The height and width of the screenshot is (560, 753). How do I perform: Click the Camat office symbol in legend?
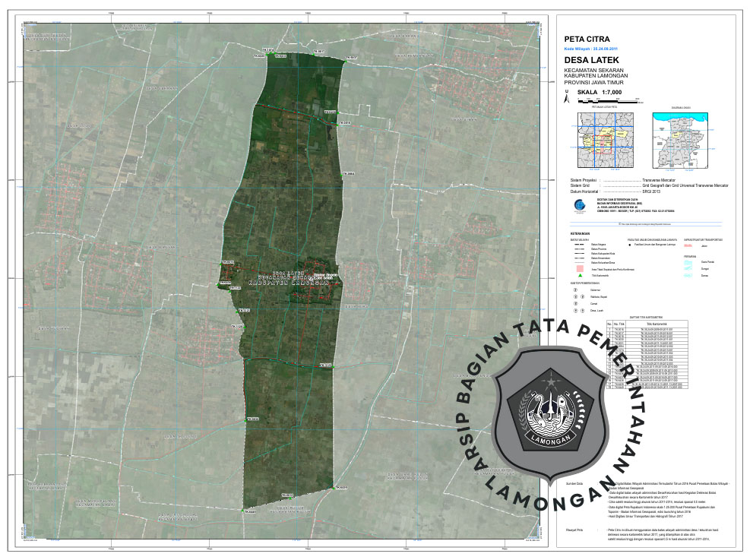(x=575, y=303)
